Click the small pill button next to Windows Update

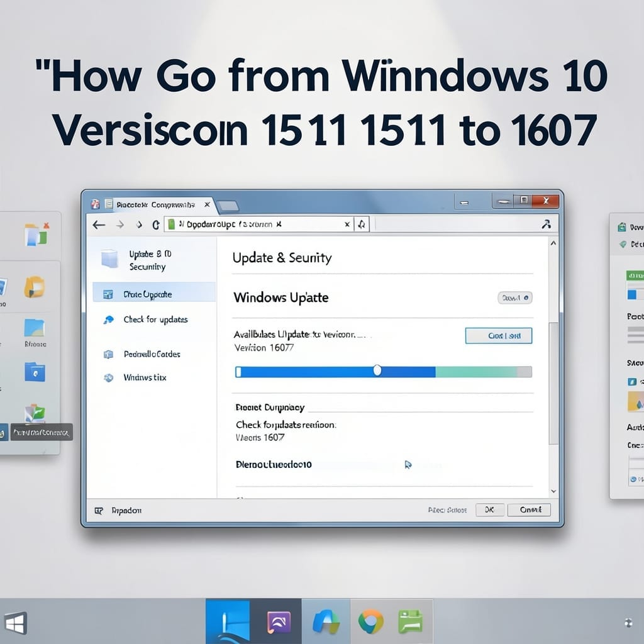(515, 297)
